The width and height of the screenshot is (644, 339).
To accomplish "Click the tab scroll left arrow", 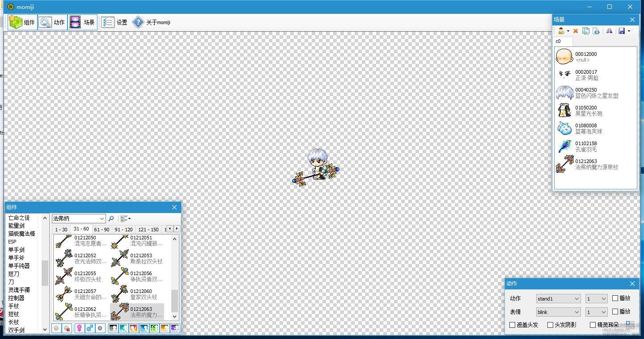I will coord(170,229).
